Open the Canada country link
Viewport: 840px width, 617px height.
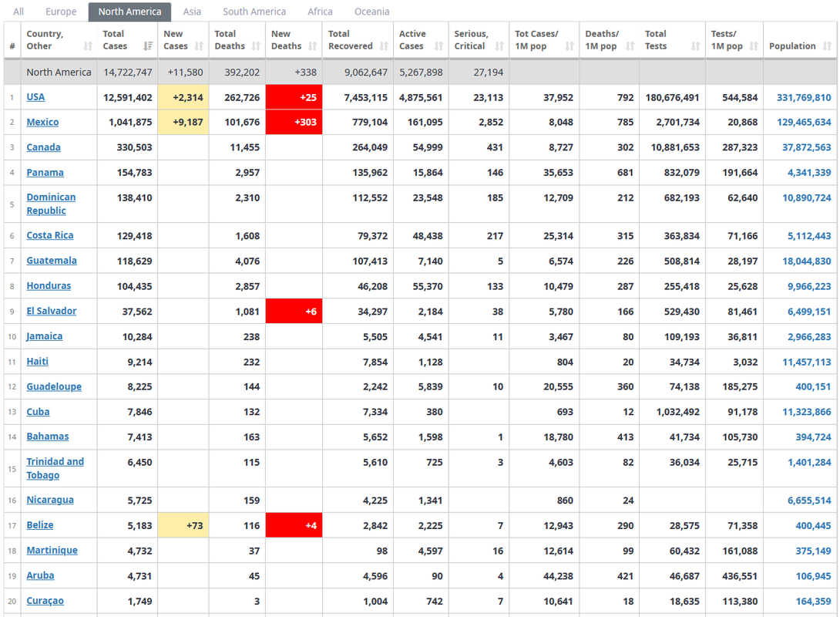(43, 147)
